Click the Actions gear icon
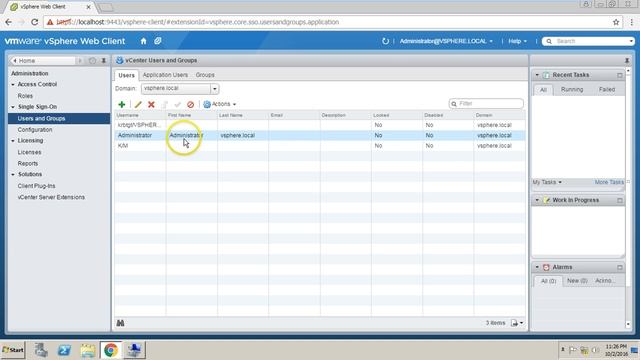Viewport: 640px width, 360px height. (207, 104)
